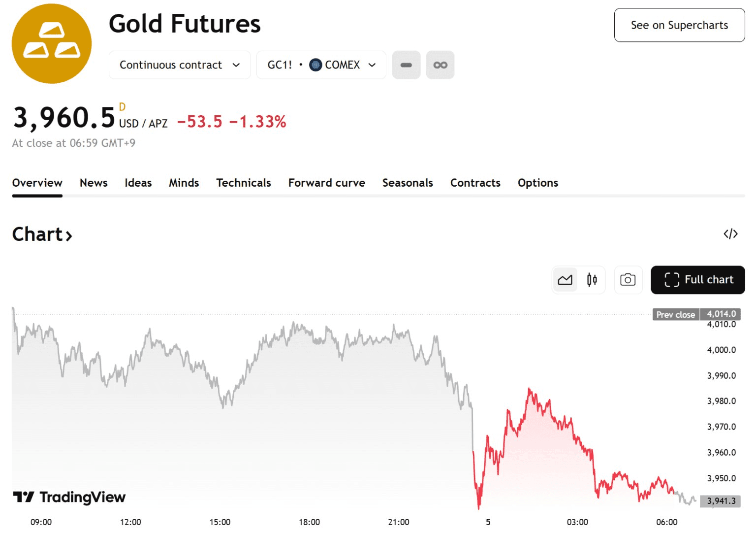756x536 pixels.
Task: Open the Continuous contract dropdown
Action: click(x=180, y=65)
